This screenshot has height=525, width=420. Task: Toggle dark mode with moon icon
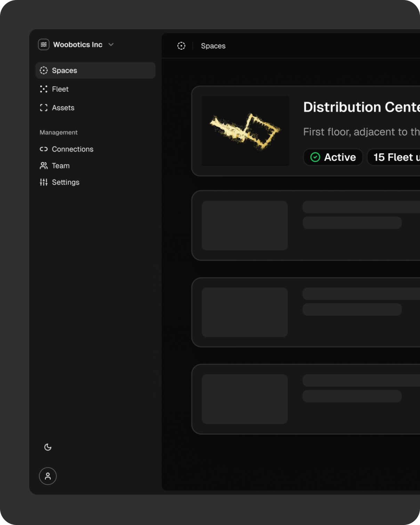[x=48, y=447]
